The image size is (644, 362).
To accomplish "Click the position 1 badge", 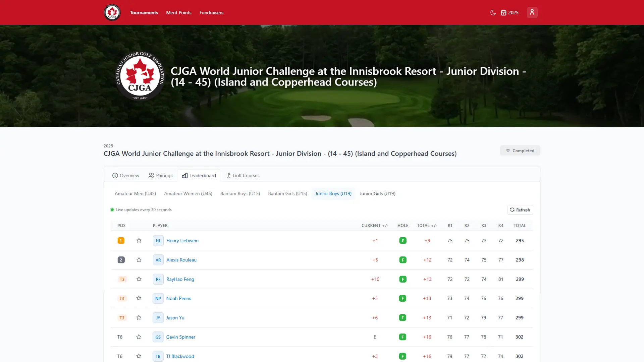I will pyautogui.click(x=121, y=240).
